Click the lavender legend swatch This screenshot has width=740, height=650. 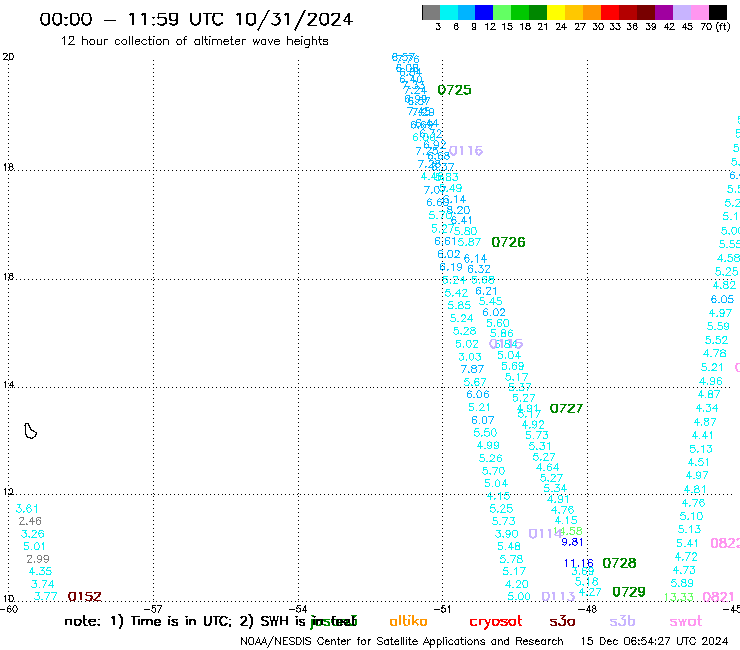681,12
